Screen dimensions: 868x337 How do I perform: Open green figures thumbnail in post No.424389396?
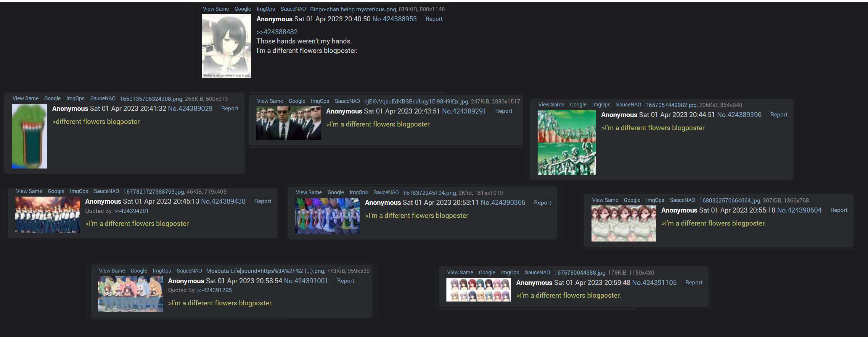pyautogui.click(x=566, y=142)
